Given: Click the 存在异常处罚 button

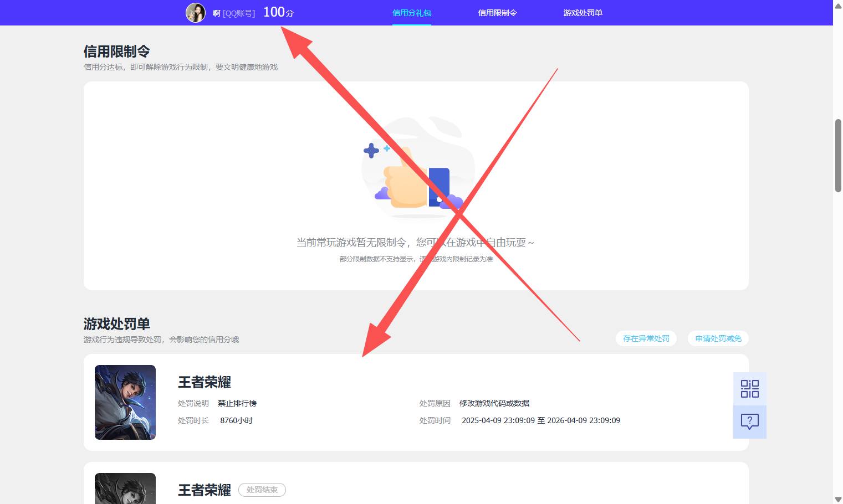Looking at the screenshot, I should 646,338.
